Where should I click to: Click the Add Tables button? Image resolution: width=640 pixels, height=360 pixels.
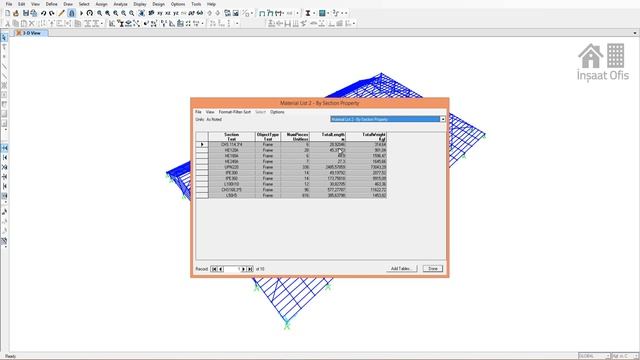[402, 269]
